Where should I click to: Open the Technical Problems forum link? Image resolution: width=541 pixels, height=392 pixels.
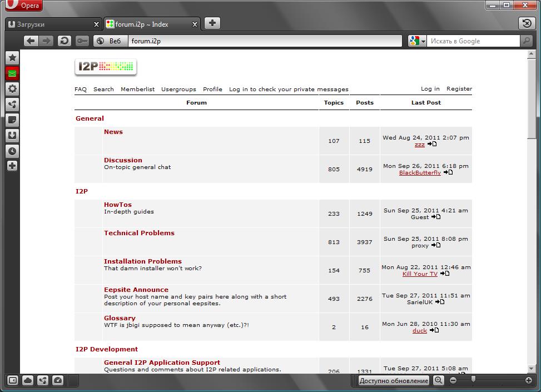click(139, 233)
